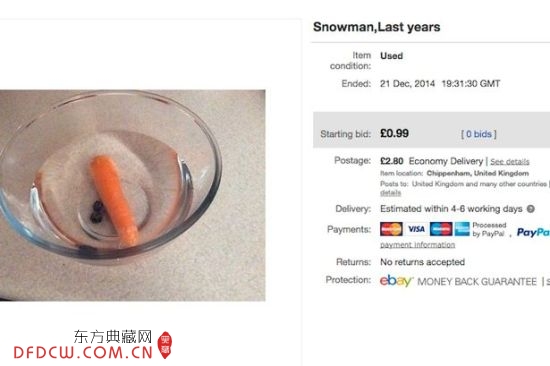Viewport: 550px width, 366px height.
Task: Click the £0.99 starting bid price
Action: pyautogui.click(x=394, y=133)
